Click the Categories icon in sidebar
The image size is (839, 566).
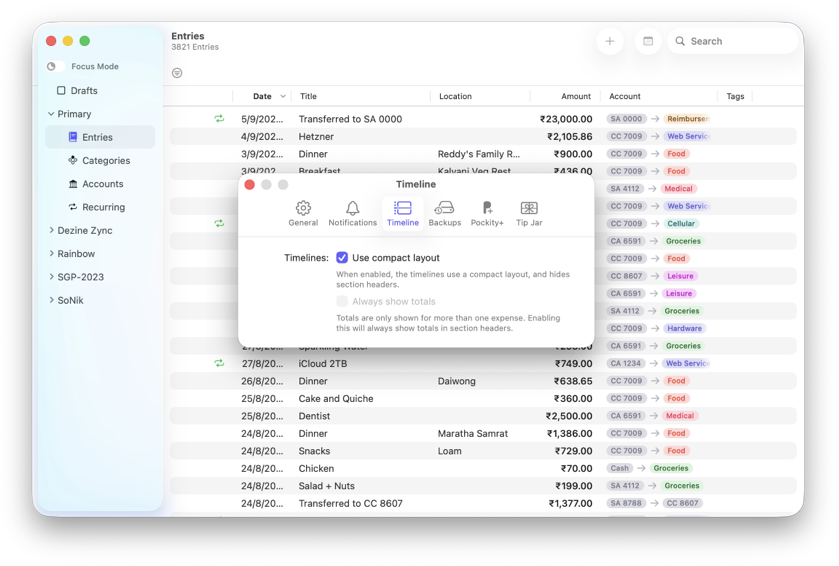point(73,160)
